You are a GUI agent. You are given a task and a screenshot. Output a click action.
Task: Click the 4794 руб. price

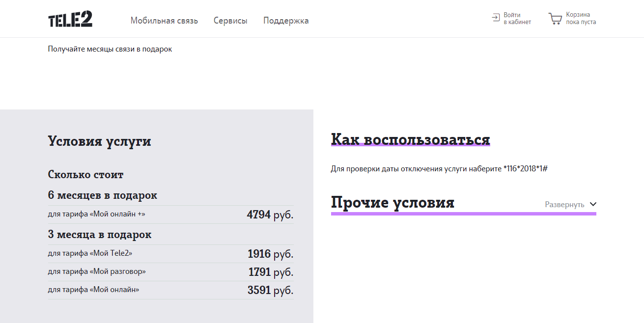point(270,215)
